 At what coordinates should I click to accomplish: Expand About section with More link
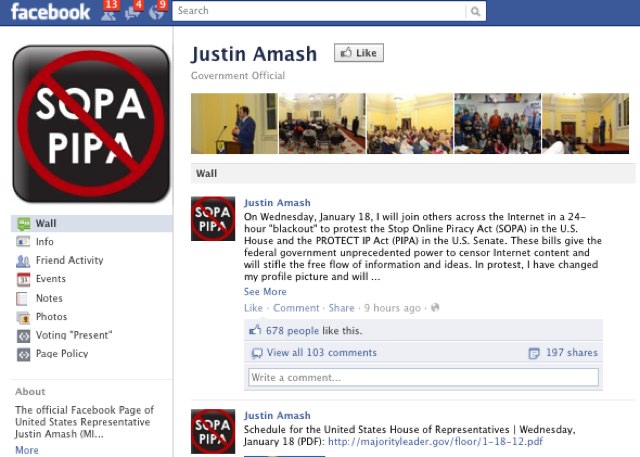point(27,450)
